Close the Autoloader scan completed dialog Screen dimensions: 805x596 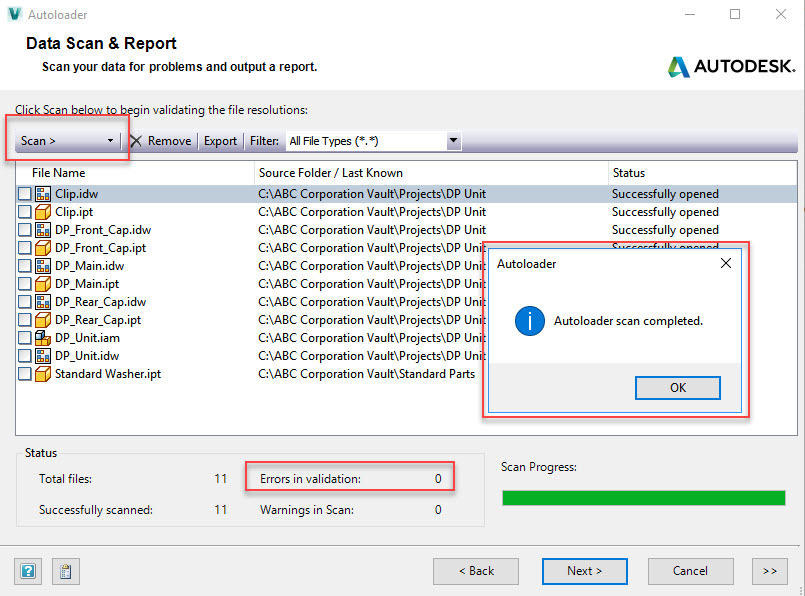[x=726, y=263]
